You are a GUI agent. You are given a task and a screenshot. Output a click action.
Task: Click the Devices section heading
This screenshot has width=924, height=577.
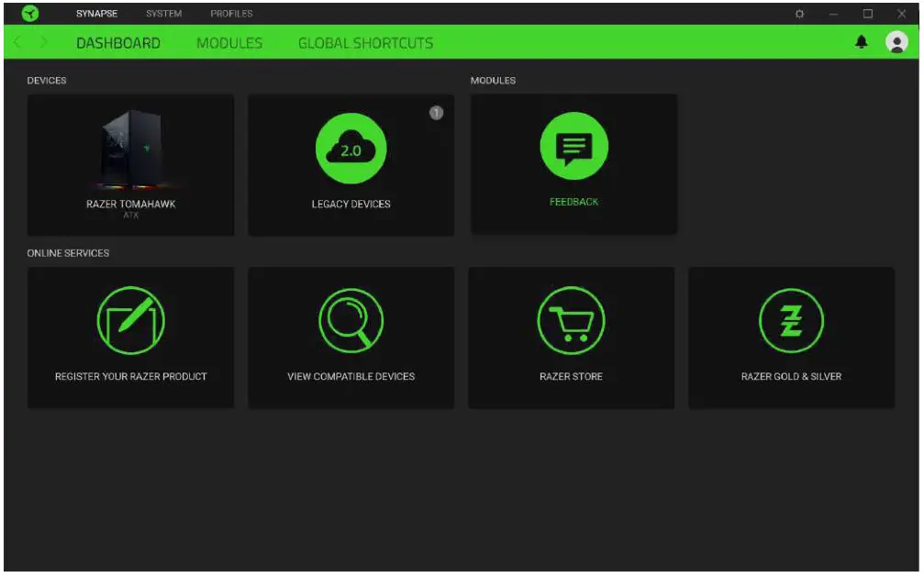click(47, 80)
